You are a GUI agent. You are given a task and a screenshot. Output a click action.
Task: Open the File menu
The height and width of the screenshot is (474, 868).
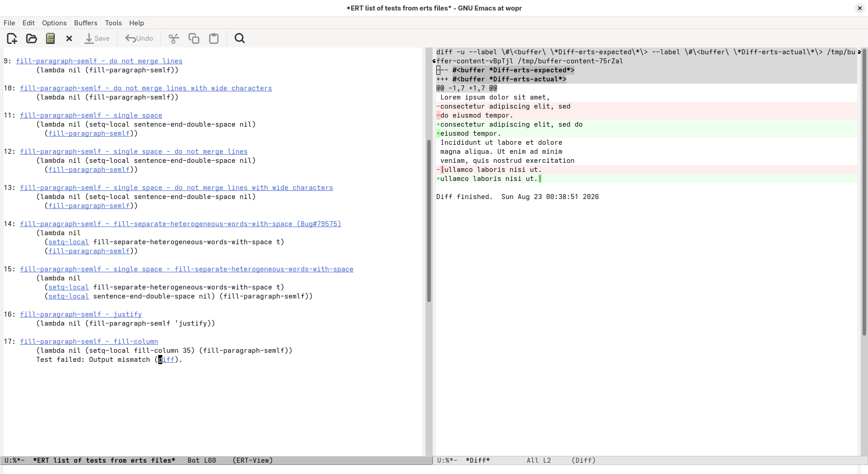pos(9,23)
